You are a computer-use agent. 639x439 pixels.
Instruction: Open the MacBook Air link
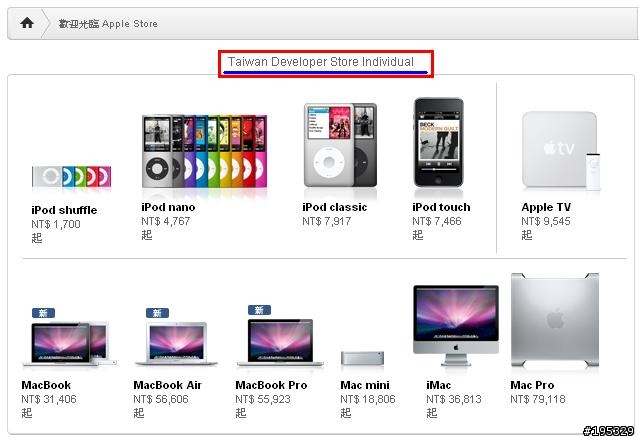[x=167, y=385]
